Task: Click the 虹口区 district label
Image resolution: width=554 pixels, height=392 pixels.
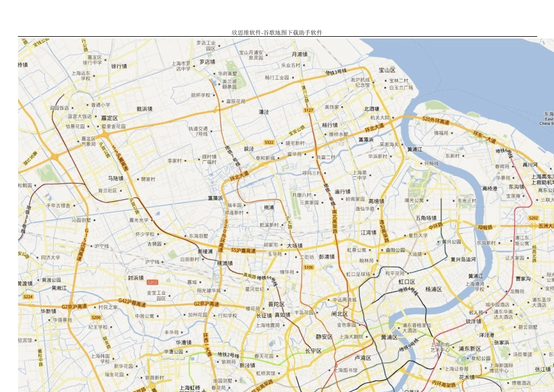Action: coord(406,282)
